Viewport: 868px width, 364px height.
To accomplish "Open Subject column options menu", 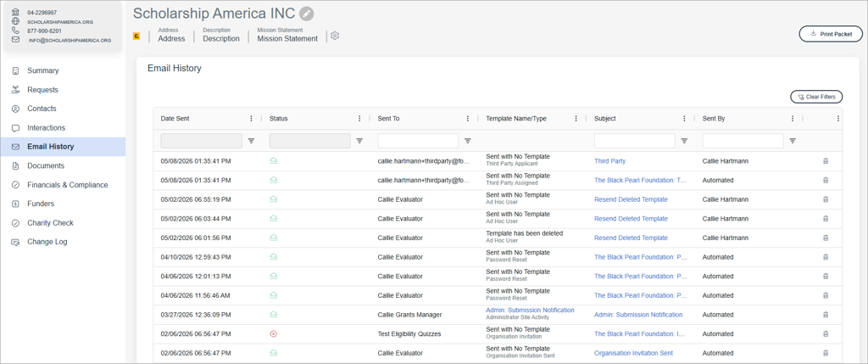I will 684,119.
